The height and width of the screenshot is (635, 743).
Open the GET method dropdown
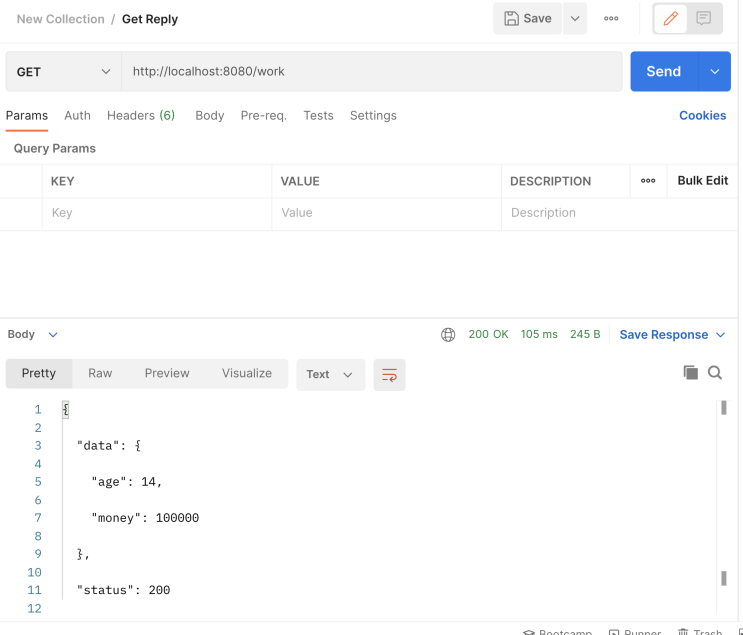click(63, 72)
